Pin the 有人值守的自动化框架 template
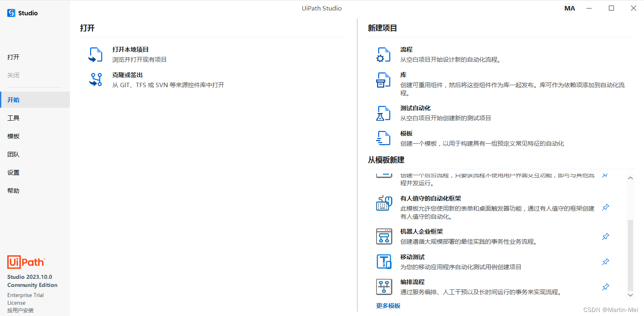 tap(606, 207)
